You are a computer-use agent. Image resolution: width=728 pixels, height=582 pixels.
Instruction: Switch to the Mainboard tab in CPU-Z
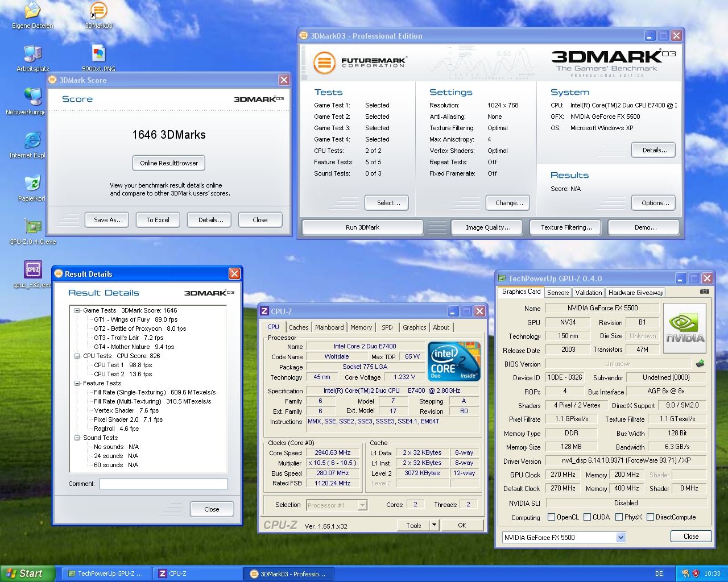pos(329,327)
